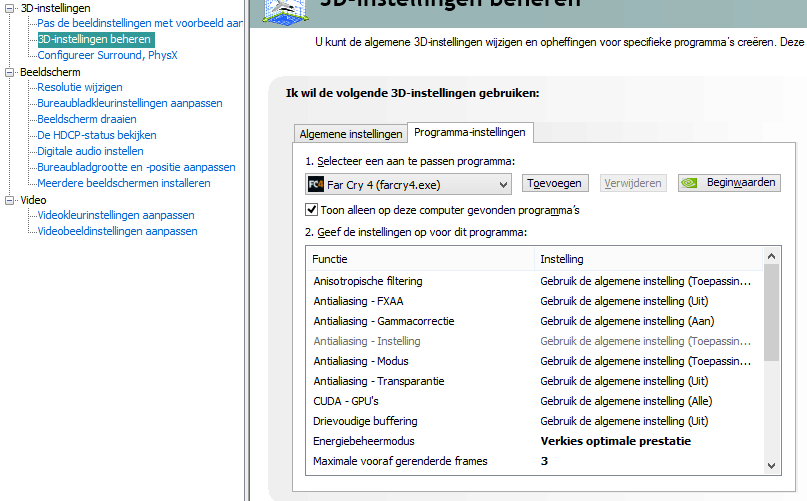Click the Beginwaarden restore button
This screenshot has height=501, width=807.
(x=729, y=183)
